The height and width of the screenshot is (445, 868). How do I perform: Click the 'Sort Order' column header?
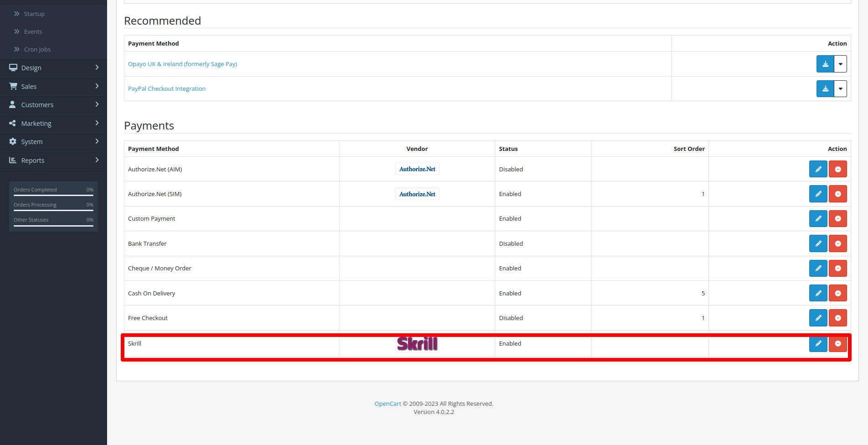pyautogui.click(x=689, y=149)
